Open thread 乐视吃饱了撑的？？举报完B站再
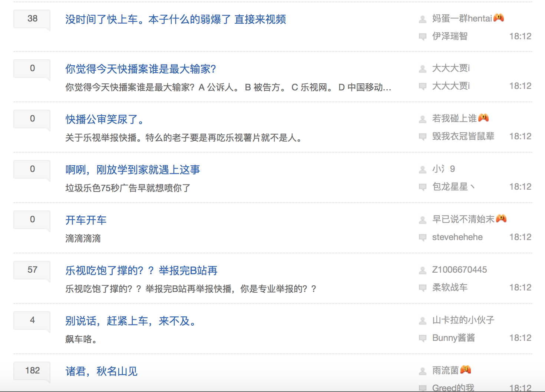The width and height of the screenshot is (545, 392). [x=141, y=270]
